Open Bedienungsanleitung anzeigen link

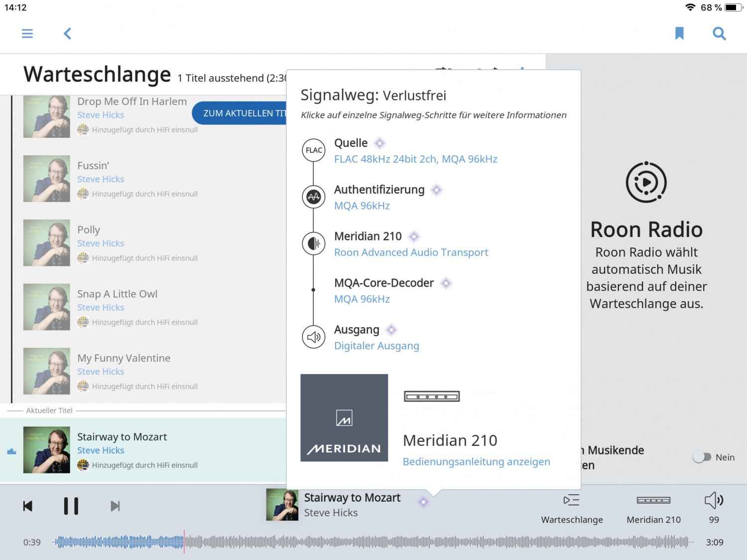476,461
